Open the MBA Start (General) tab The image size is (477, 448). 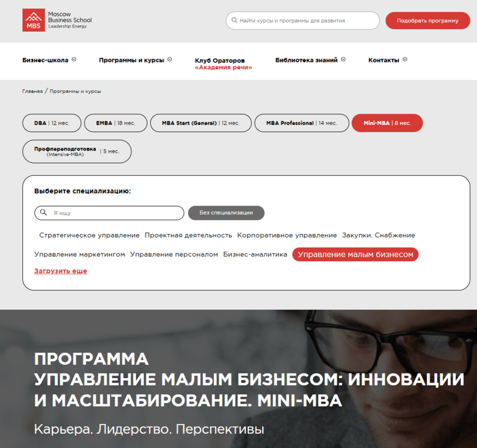[201, 123]
